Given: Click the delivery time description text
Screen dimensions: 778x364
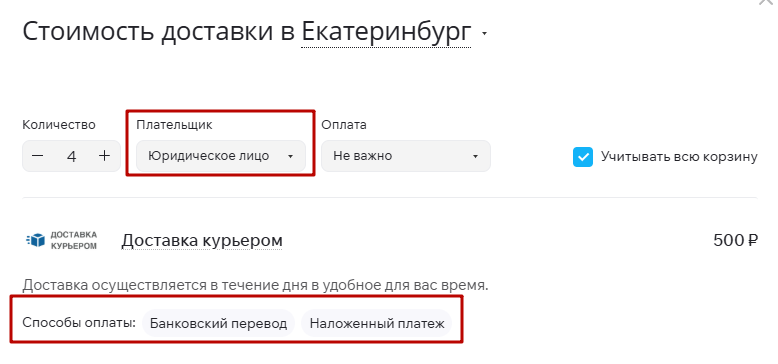Looking at the screenshot, I should pyautogui.click(x=256, y=286).
